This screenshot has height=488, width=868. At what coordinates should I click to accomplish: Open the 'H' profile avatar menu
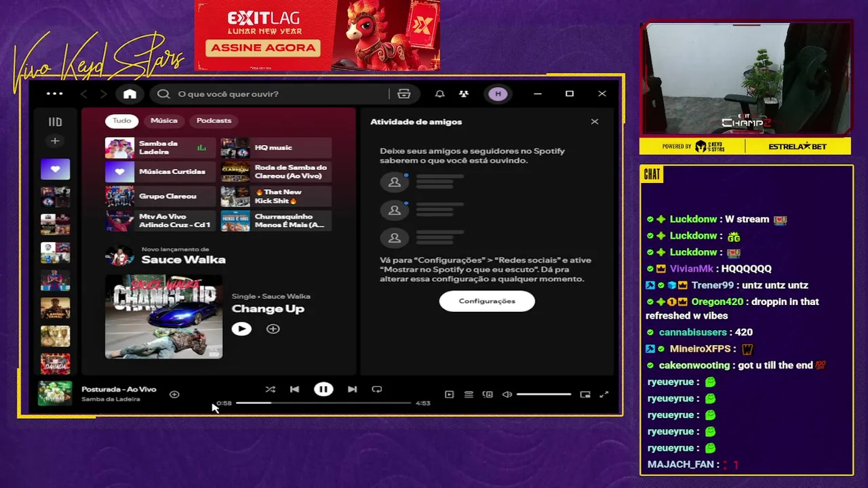coord(498,94)
